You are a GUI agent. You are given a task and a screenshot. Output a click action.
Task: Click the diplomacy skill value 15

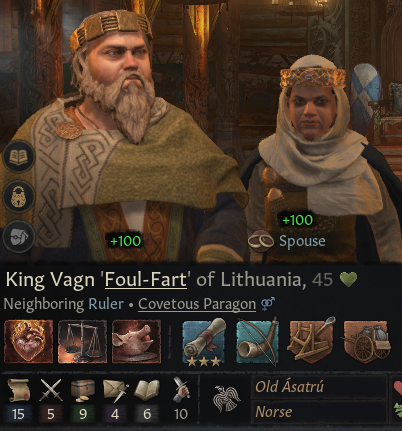click(18, 414)
